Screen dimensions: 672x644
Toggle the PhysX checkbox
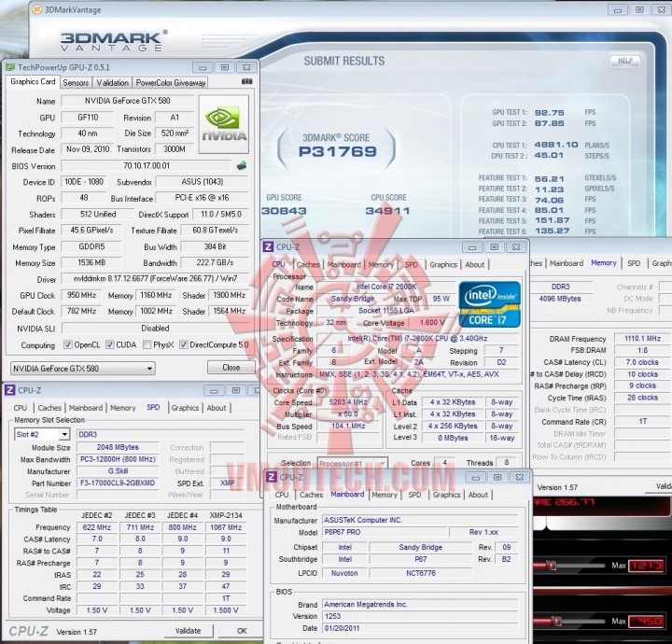coord(147,344)
